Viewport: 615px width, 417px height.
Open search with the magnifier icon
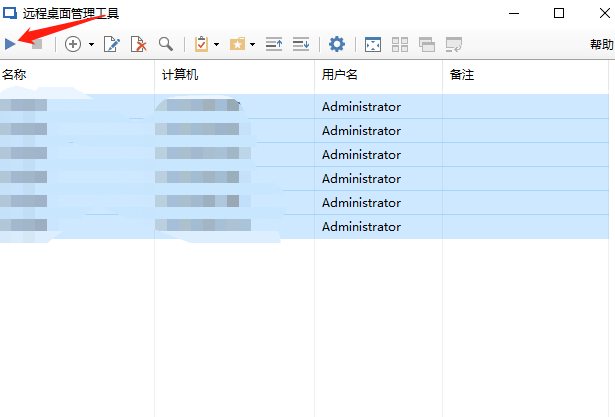tap(165, 44)
